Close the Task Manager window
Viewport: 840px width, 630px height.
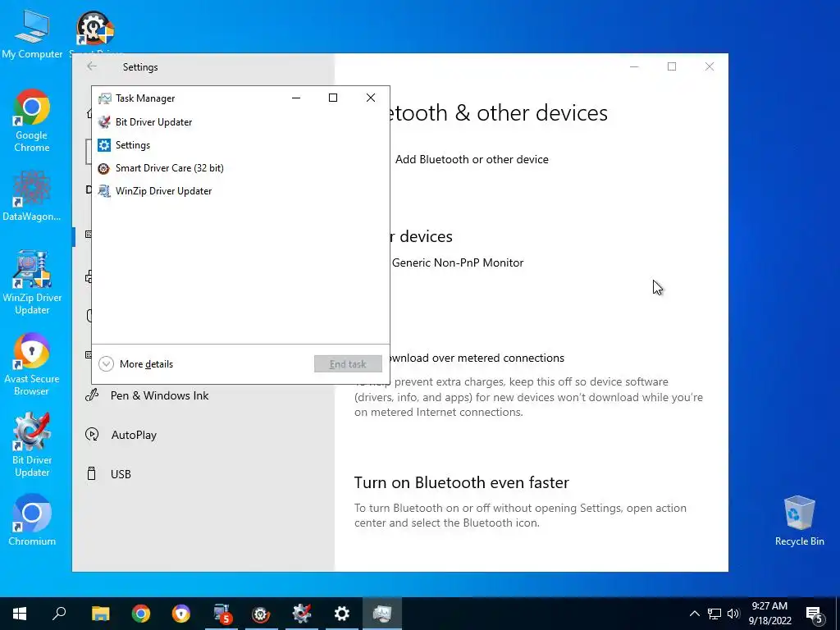[371, 98]
